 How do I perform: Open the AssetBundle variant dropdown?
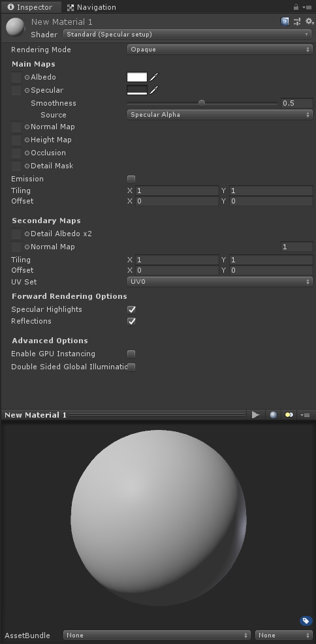point(284,636)
